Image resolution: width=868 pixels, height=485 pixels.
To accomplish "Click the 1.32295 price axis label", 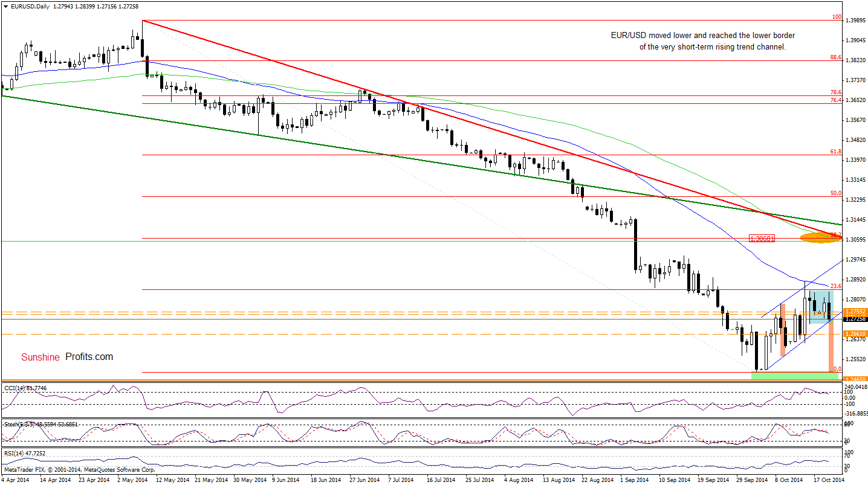I will 855,200.
